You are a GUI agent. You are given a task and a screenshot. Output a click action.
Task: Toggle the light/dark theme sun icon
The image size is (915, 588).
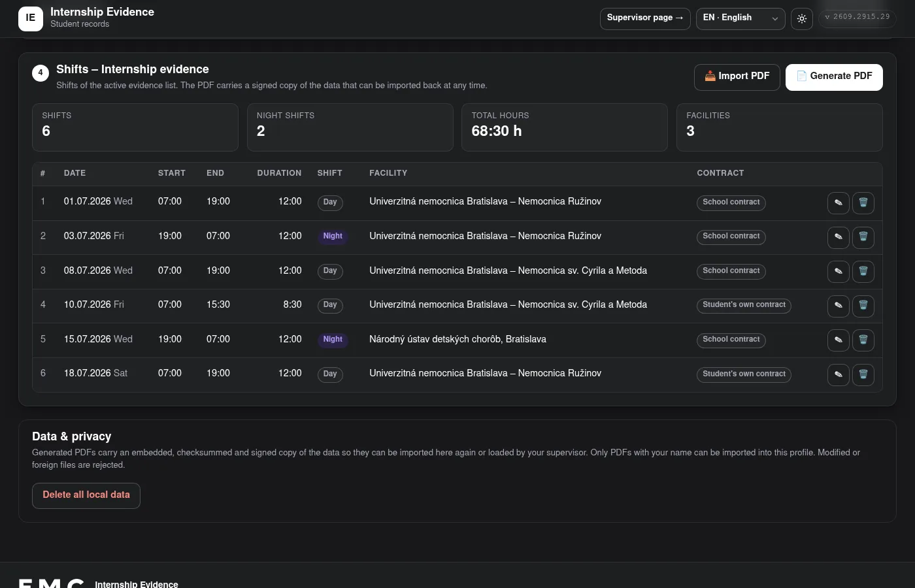[x=802, y=18]
